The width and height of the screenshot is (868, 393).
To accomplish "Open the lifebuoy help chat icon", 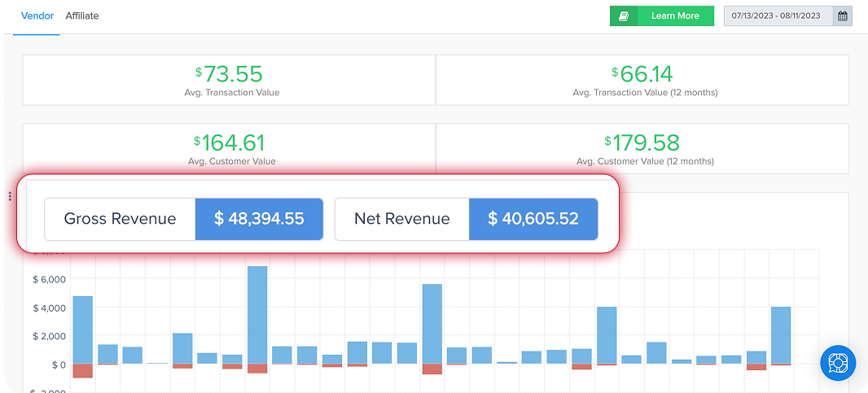I will pos(837,361).
